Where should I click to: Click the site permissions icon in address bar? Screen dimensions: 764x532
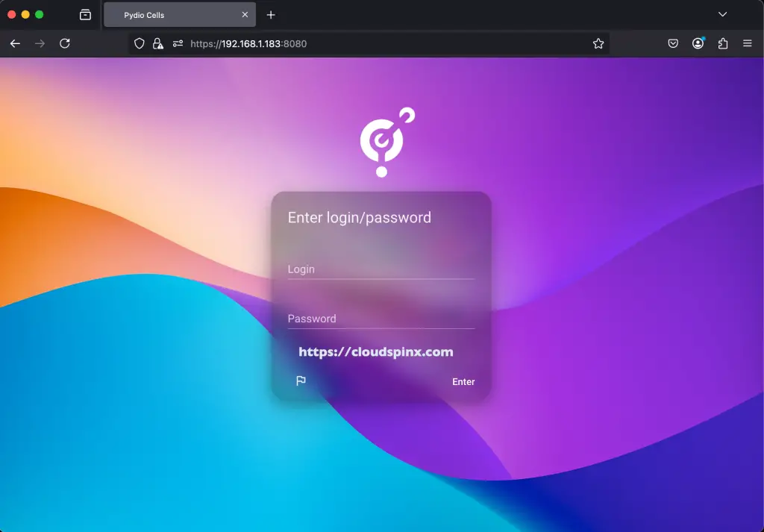click(x=178, y=43)
